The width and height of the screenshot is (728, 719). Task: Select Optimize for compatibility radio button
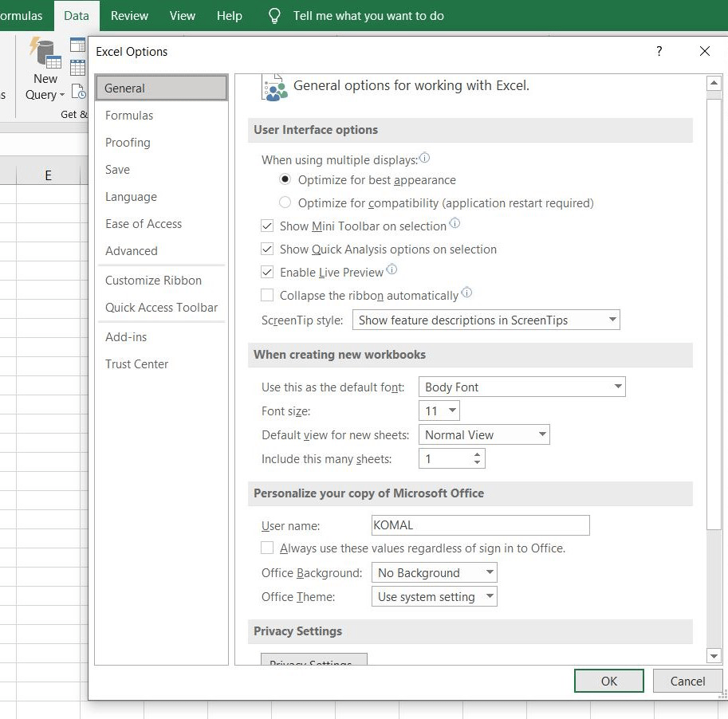coord(285,202)
